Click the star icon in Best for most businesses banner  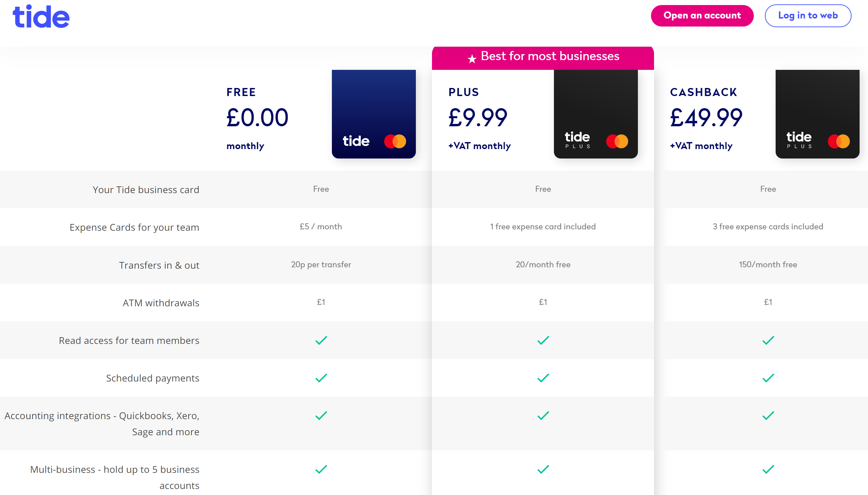click(472, 59)
